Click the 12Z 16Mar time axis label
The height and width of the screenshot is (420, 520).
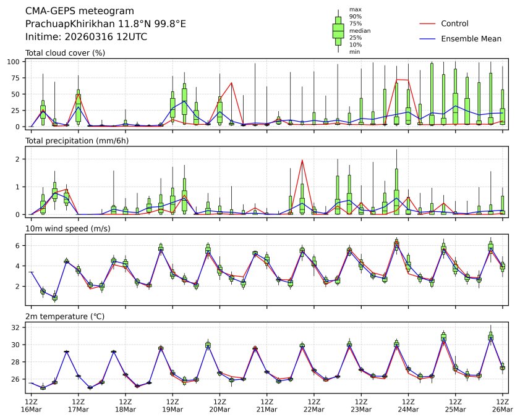tap(31, 405)
